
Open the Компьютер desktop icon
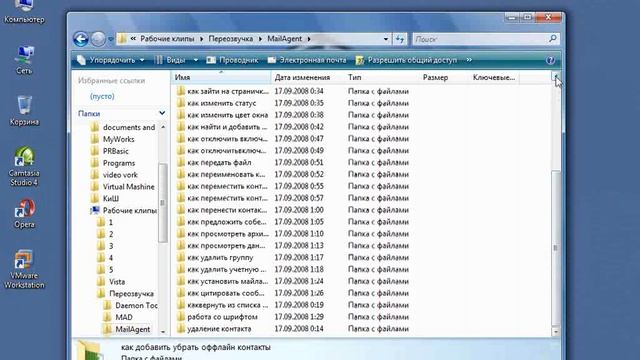pos(24,12)
